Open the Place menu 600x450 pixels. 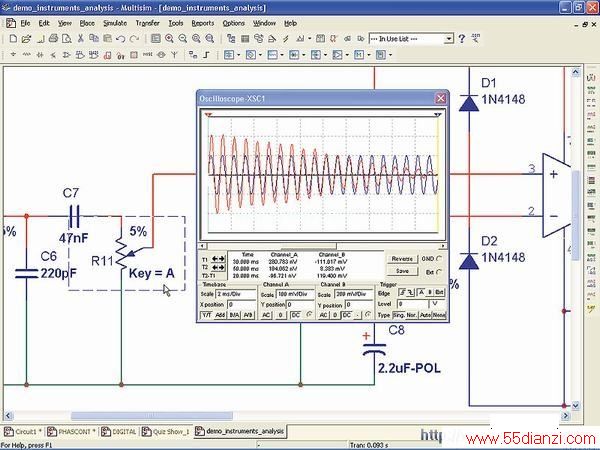[87, 23]
